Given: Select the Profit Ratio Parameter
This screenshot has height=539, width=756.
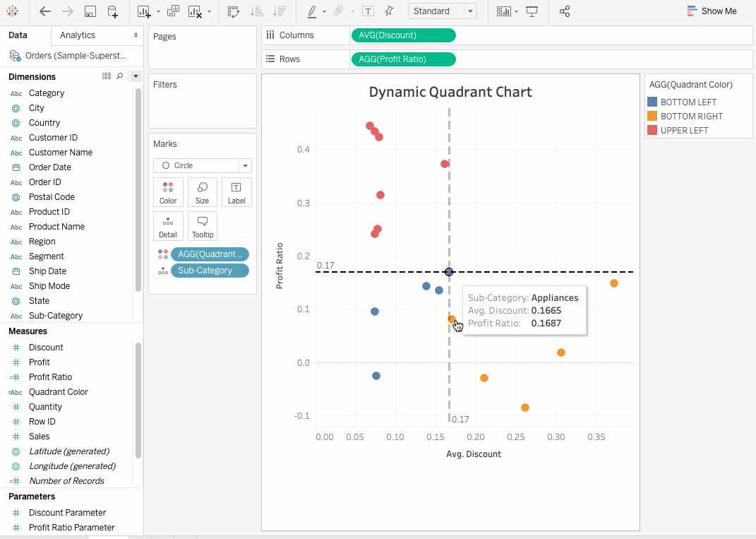Looking at the screenshot, I should (x=71, y=528).
